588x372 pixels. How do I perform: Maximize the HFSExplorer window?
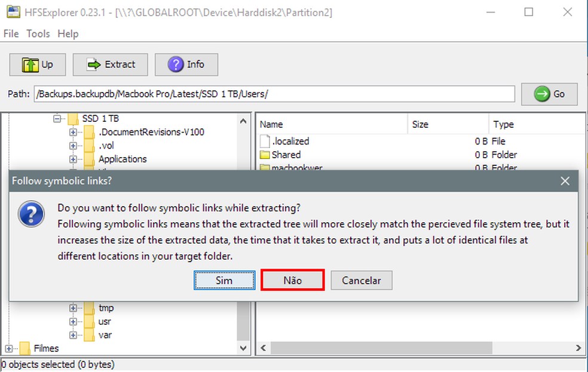pos(529,12)
